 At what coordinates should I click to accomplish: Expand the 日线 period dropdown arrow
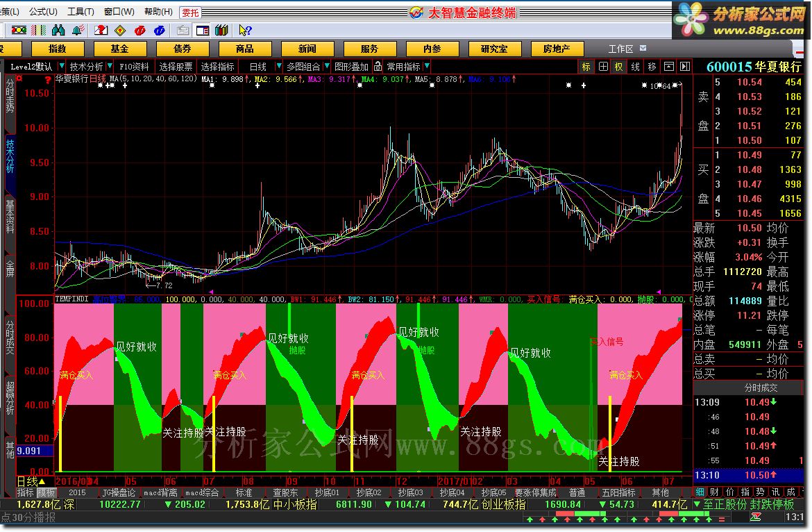pyautogui.click(x=278, y=66)
